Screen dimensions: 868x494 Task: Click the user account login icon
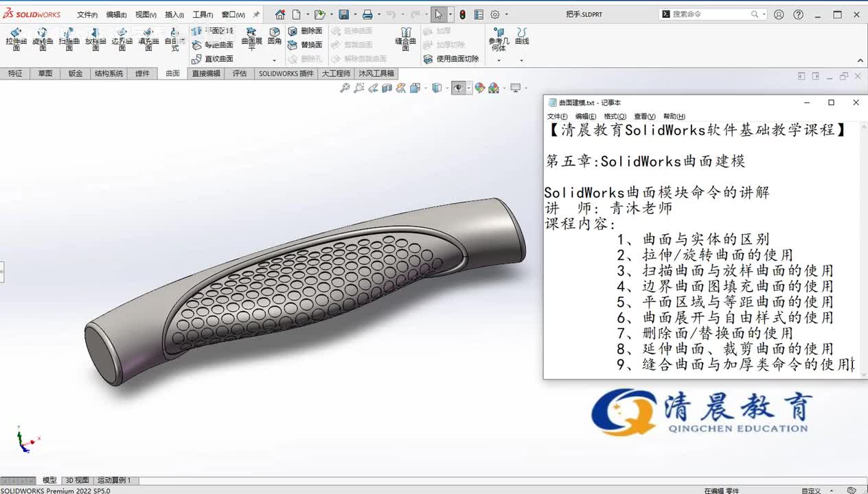779,14
